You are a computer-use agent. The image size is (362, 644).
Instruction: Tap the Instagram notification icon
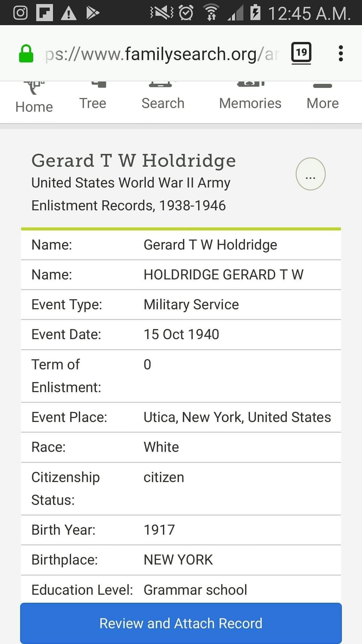coord(20,13)
